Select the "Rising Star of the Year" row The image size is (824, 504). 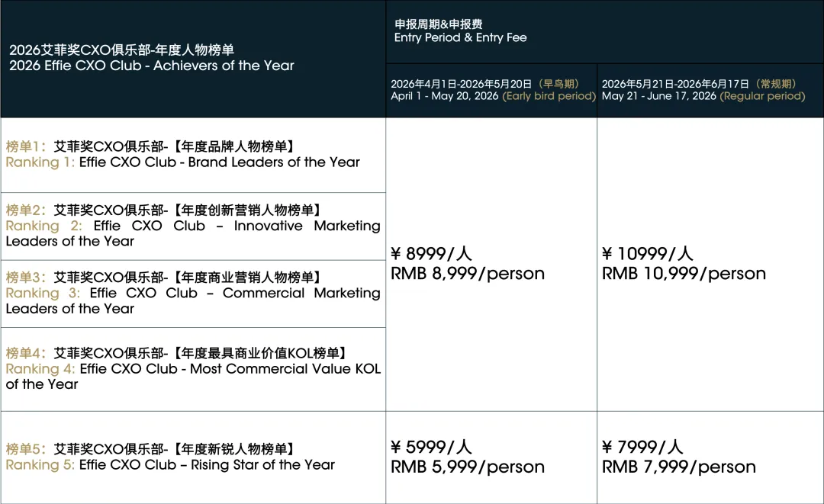click(x=170, y=457)
